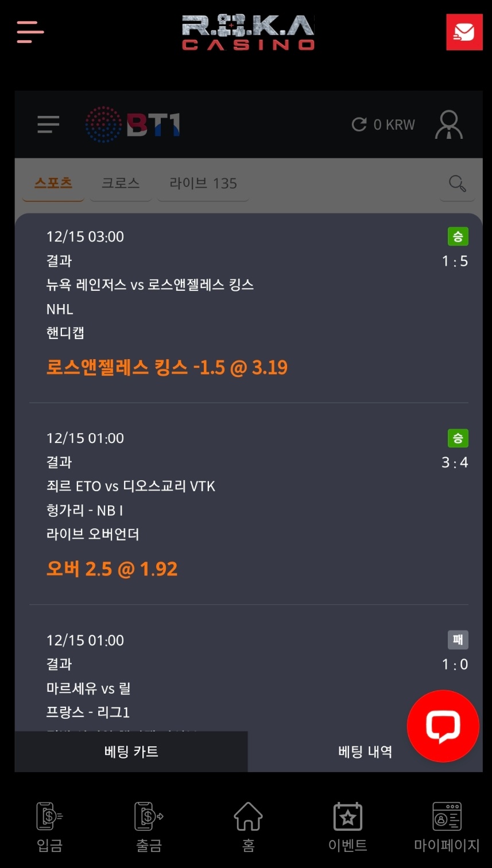Open the user profile icon

(449, 124)
